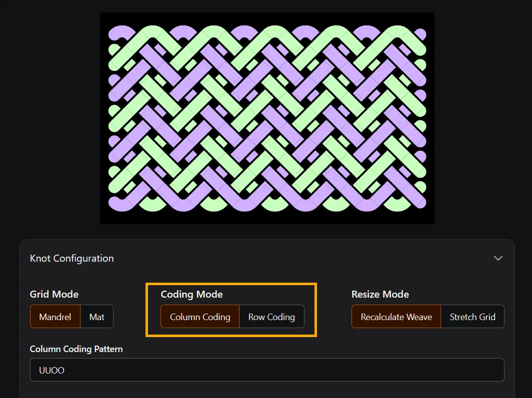Select Stretch Grid resize option
Screen dimensions: 532x398
pyautogui.click(x=472, y=317)
